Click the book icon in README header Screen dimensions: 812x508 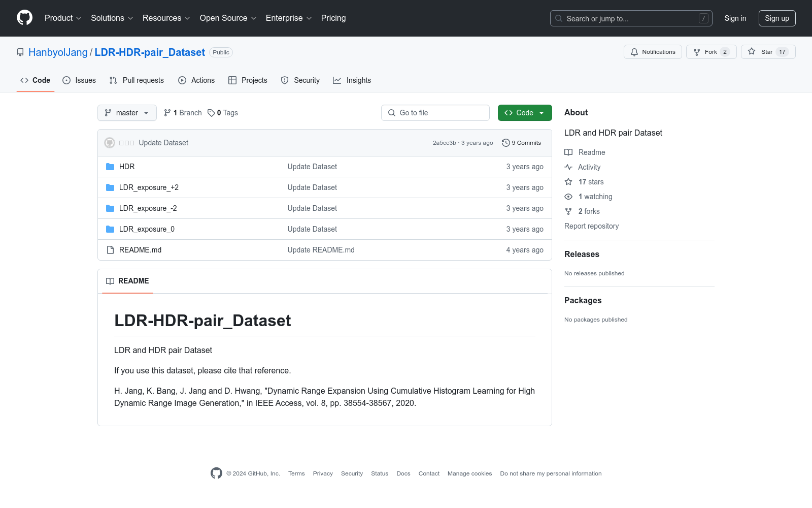(x=110, y=281)
